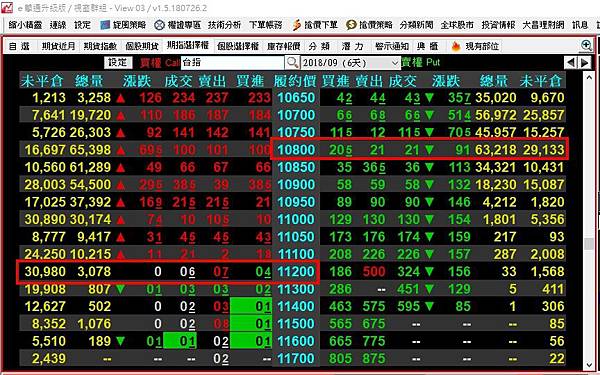Select strike price 10650 row
This screenshot has width=600, height=375.
(292, 98)
